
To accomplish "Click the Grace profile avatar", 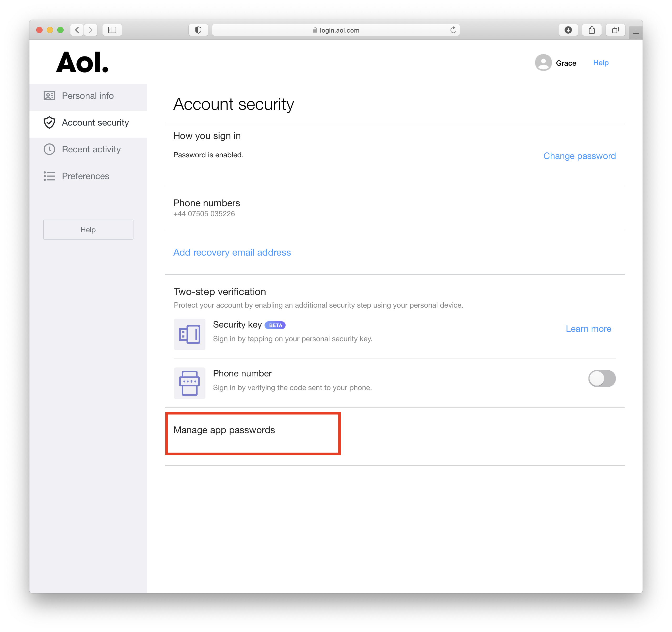I will [x=543, y=63].
